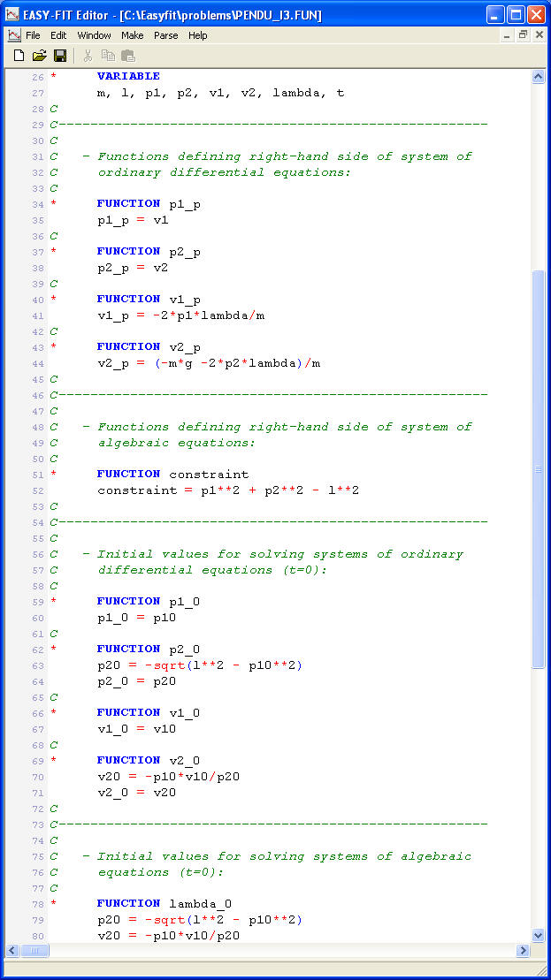Close the PENDU_I3.FUN document window
Image resolution: width=551 pixels, height=980 pixels.
pos(539,35)
